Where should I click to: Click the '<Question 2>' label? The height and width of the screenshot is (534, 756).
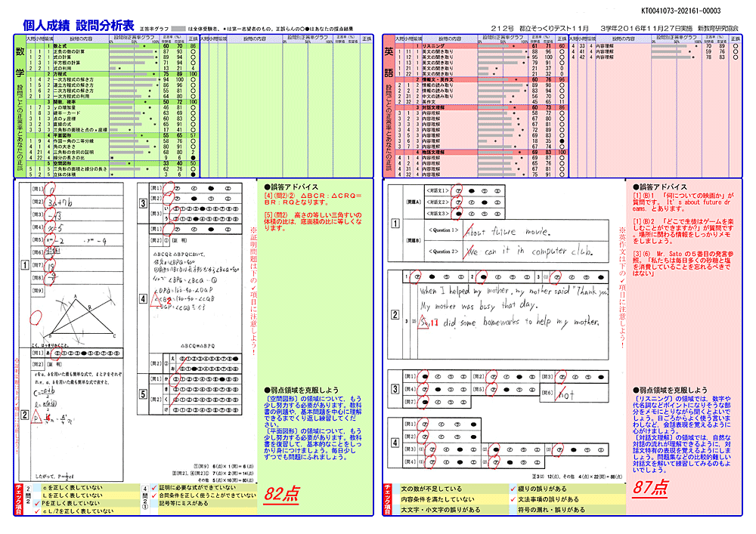point(443,252)
